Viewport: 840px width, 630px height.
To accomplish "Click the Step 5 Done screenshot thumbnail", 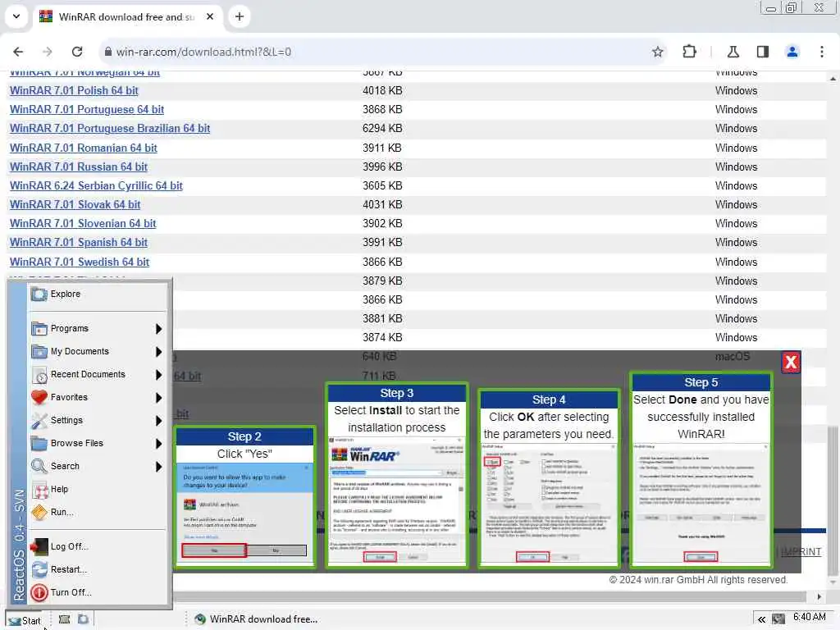I will (701, 503).
